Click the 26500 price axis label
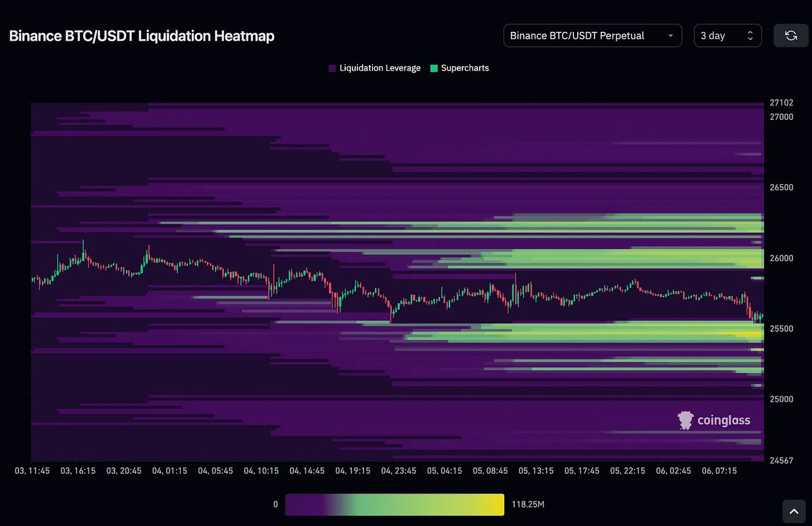The width and height of the screenshot is (812, 526). tap(782, 188)
